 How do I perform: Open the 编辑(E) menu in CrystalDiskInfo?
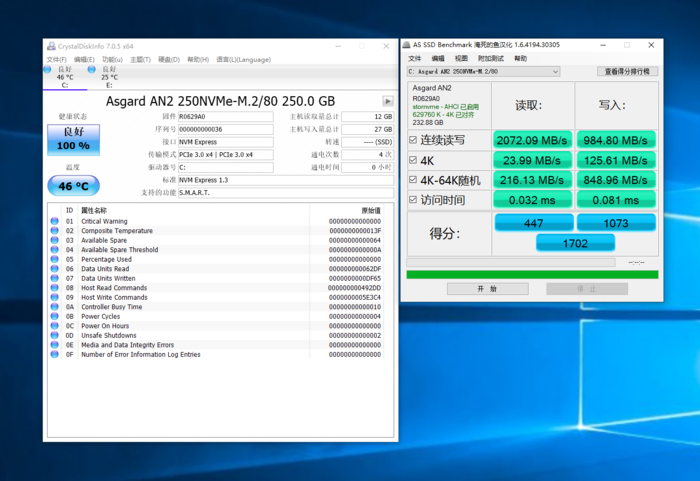[x=84, y=59]
